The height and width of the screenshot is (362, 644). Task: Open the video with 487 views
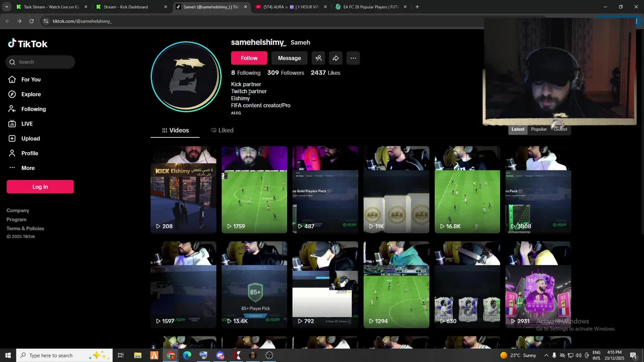tap(326, 190)
